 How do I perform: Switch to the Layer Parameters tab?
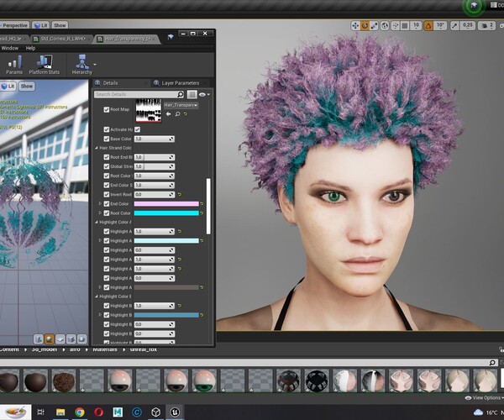pyautogui.click(x=181, y=83)
